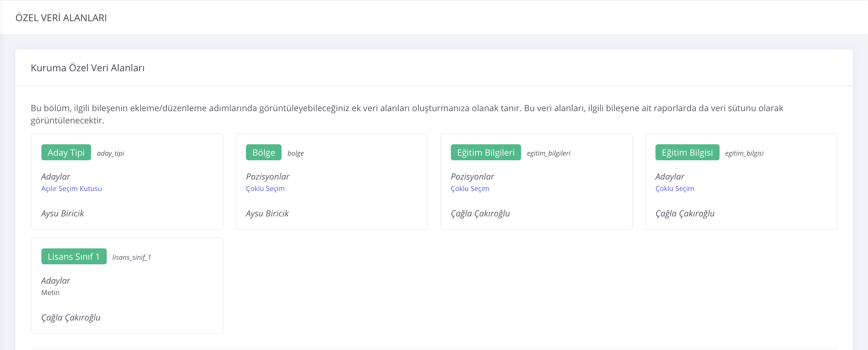Click the egitim_bilgisi key label
The width and height of the screenshot is (868, 350).
pos(744,153)
